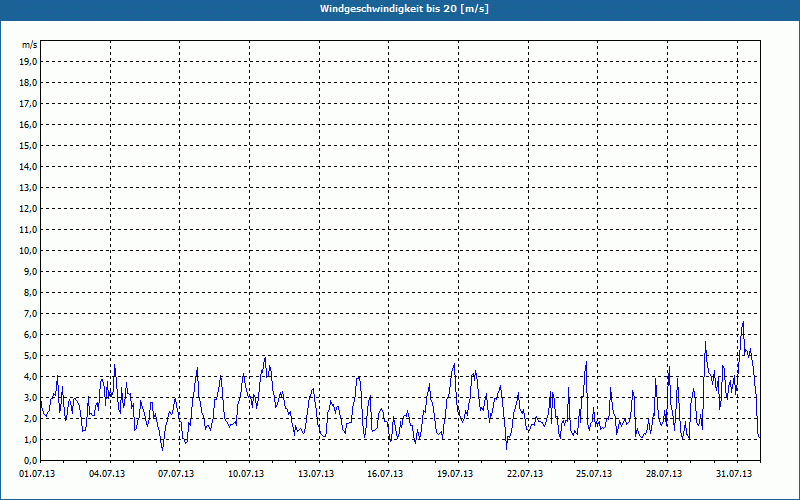Click the date label 28.07.13
The width and height of the screenshot is (800, 500).
tap(664, 474)
